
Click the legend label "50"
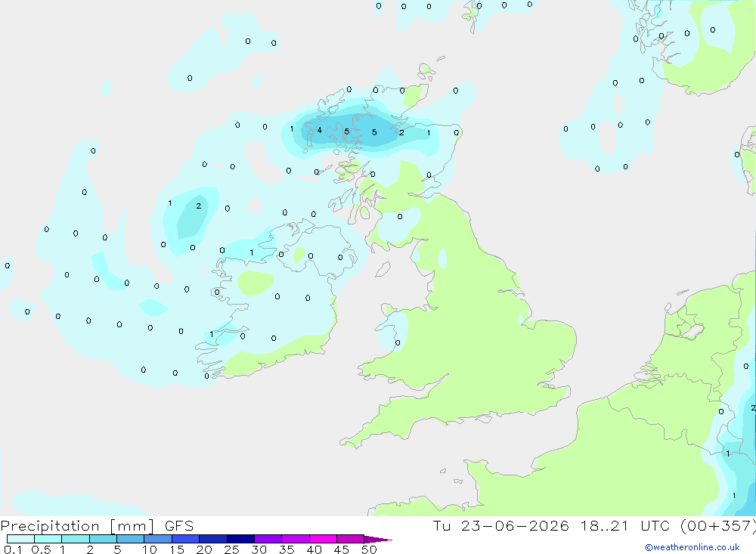point(369,549)
